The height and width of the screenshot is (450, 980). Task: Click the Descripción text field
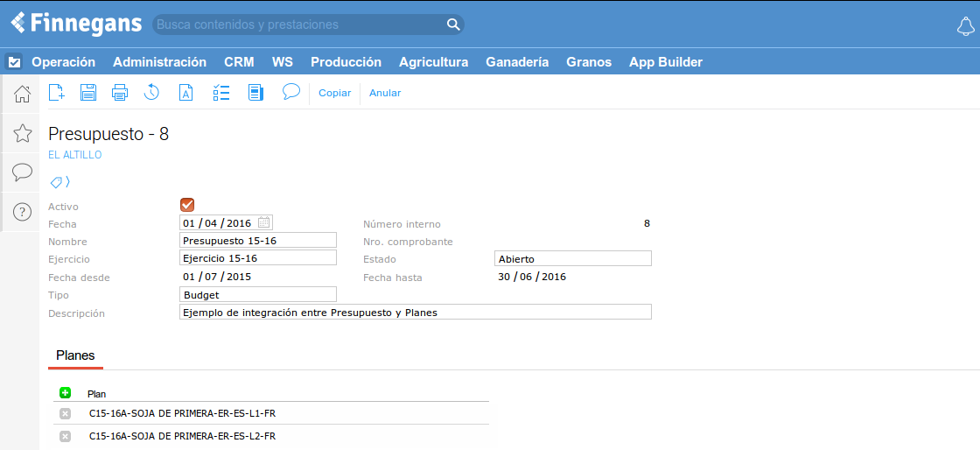tap(416, 312)
